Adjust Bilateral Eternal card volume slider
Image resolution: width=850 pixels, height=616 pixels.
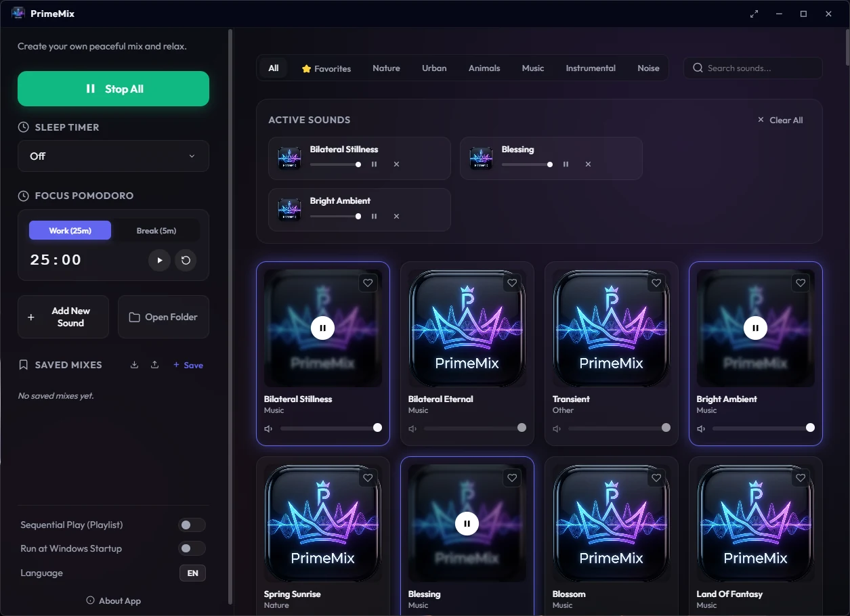475,428
